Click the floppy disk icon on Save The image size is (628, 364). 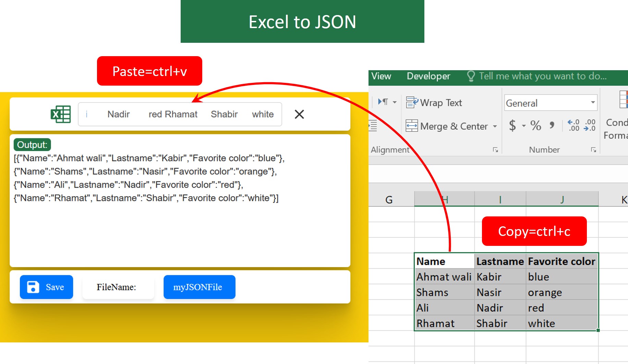[33, 287]
